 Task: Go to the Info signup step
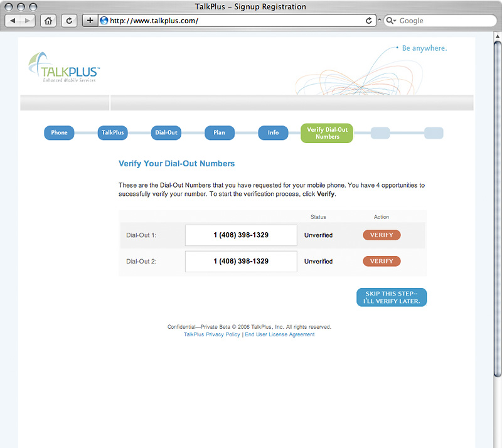click(273, 132)
